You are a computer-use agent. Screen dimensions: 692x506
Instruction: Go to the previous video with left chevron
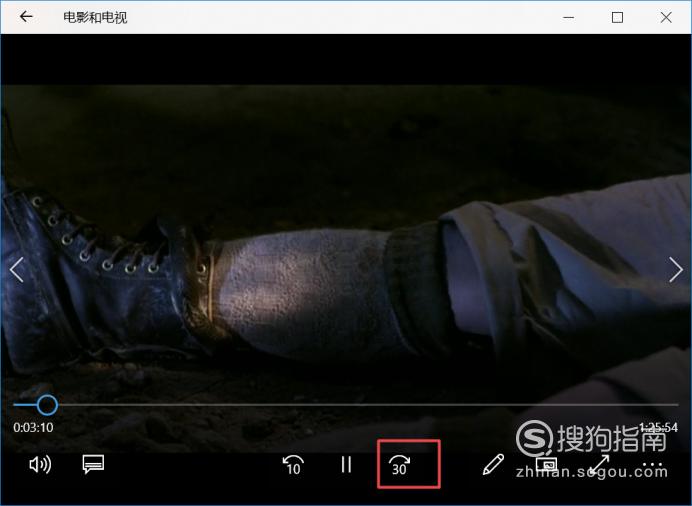(x=17, y=270)
